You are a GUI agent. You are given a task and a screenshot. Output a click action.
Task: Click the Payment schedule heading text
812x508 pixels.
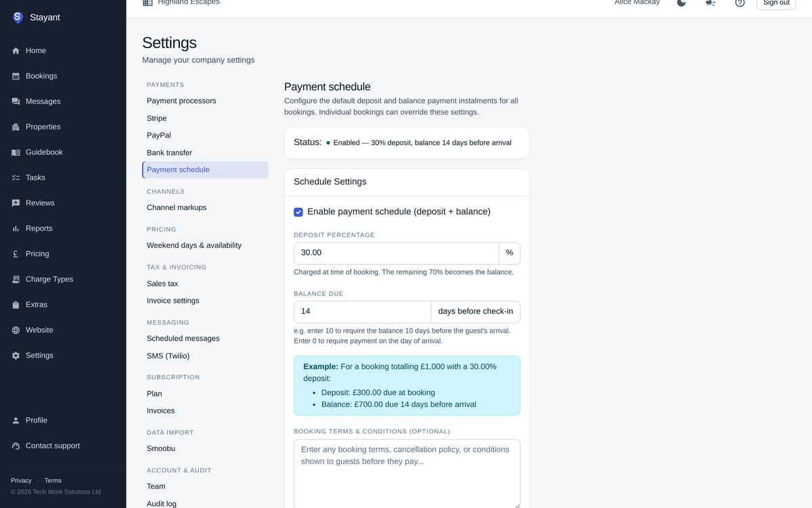pos(328,87)
